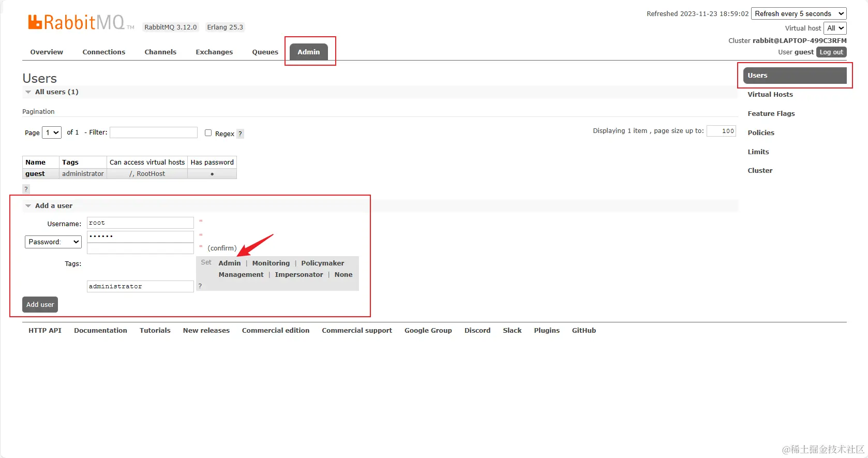The image size is (868, 458).
Task: Sort users by the Name column header
Action: point(36,162)
